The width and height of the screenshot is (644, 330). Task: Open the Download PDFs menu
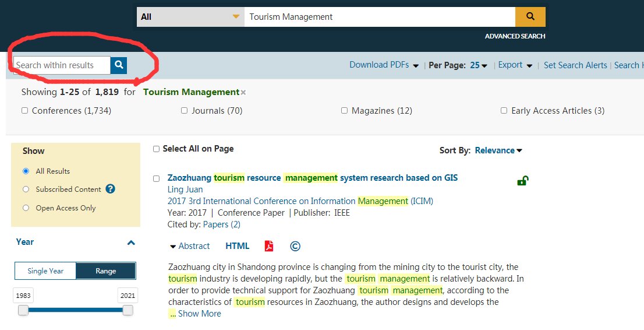point(384,65)
